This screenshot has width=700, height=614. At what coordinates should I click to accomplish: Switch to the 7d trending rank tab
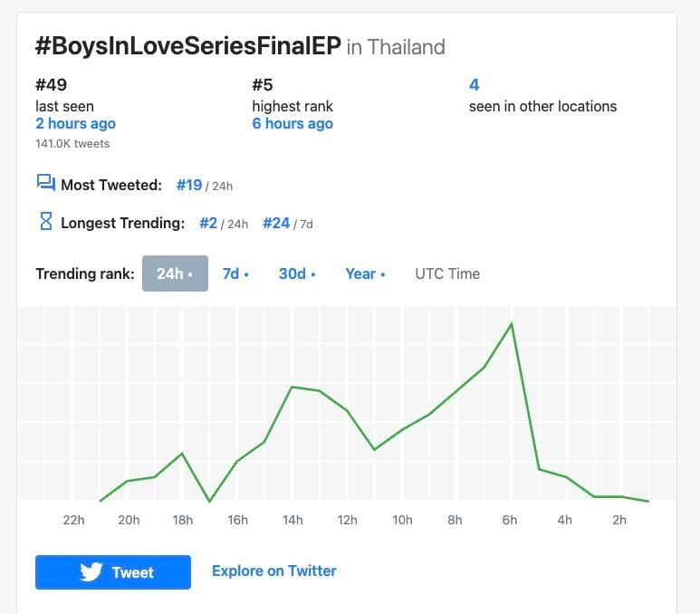235,273
